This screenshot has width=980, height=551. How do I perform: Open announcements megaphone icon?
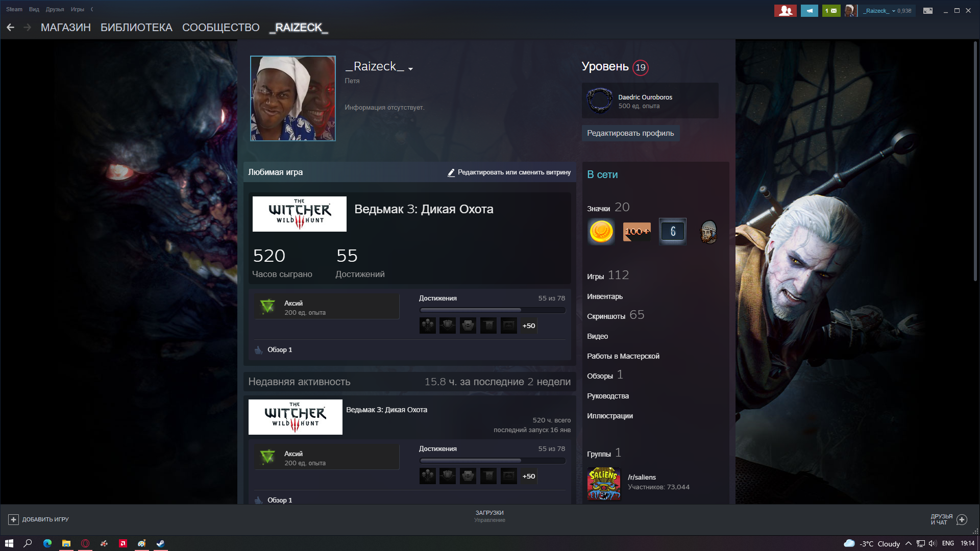pos(809,11)
